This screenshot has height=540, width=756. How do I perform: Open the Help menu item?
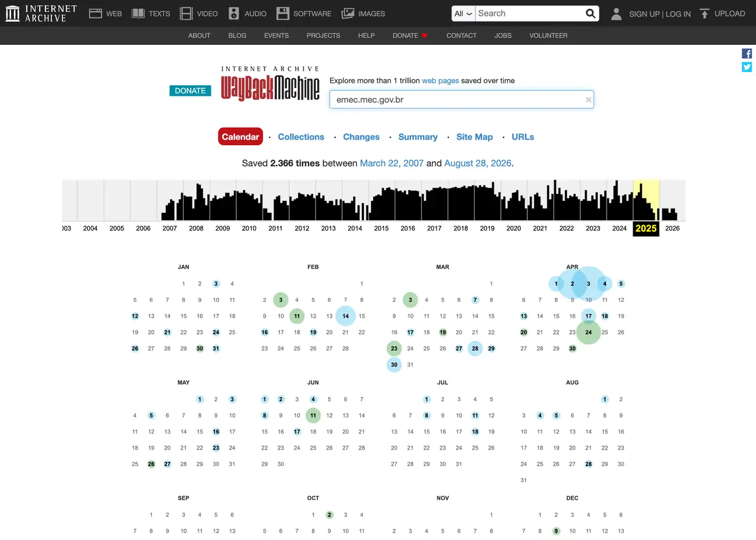tap(366, 35)
